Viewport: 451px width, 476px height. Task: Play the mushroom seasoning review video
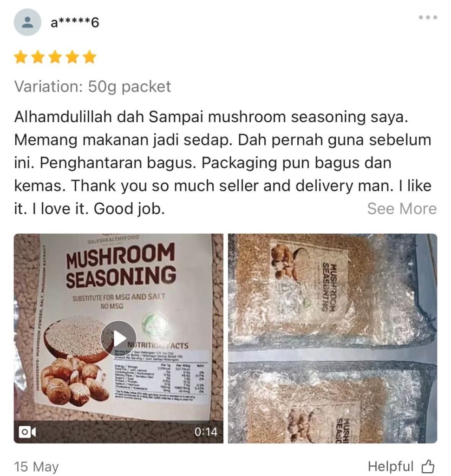[x=118, y=338]
